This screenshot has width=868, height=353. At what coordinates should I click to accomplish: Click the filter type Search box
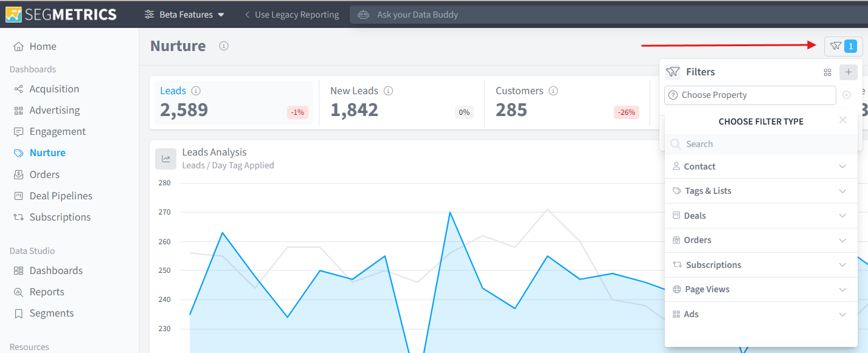761,144
